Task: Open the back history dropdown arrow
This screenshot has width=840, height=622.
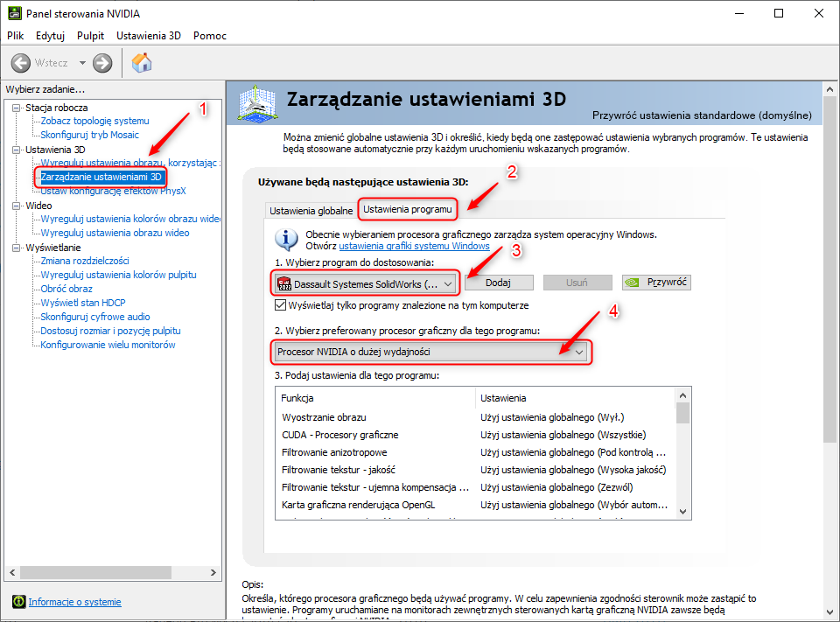Action: pyautogui.click(x=82, y=63)
